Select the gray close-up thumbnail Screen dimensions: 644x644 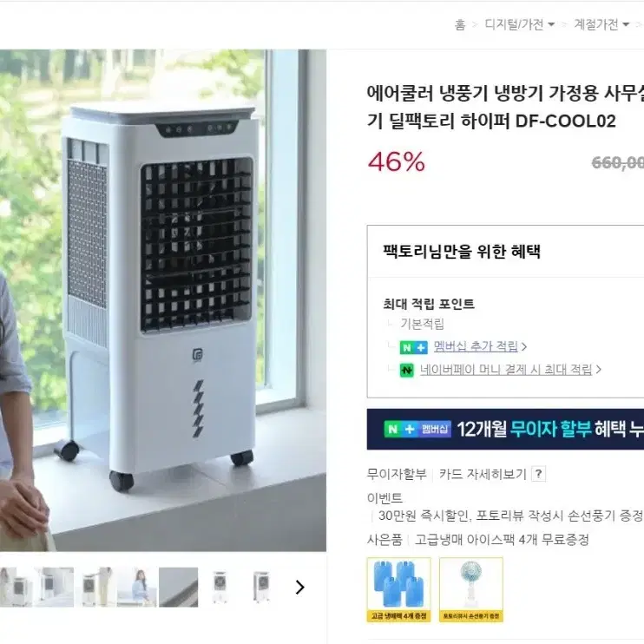coord(178,587)
